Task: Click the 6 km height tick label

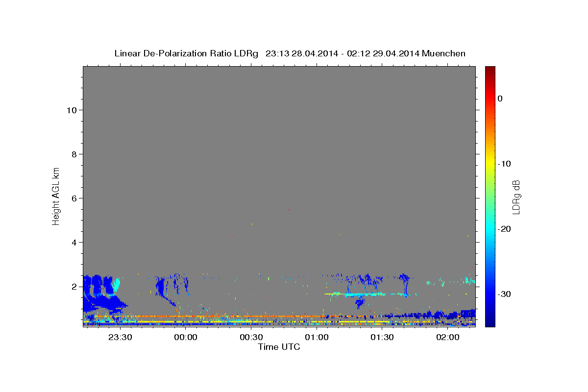Action: tap(74, 198)
